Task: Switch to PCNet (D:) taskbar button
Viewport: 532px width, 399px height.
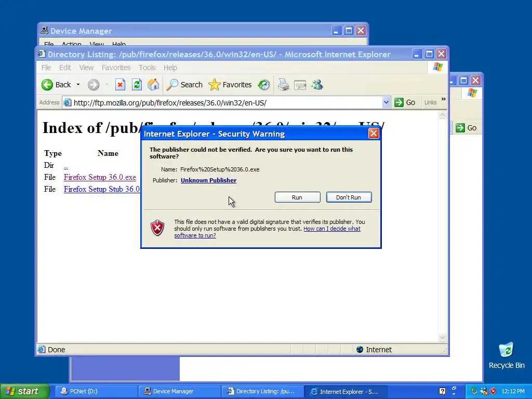Action: pyautogui.click(x=96, y=391)
